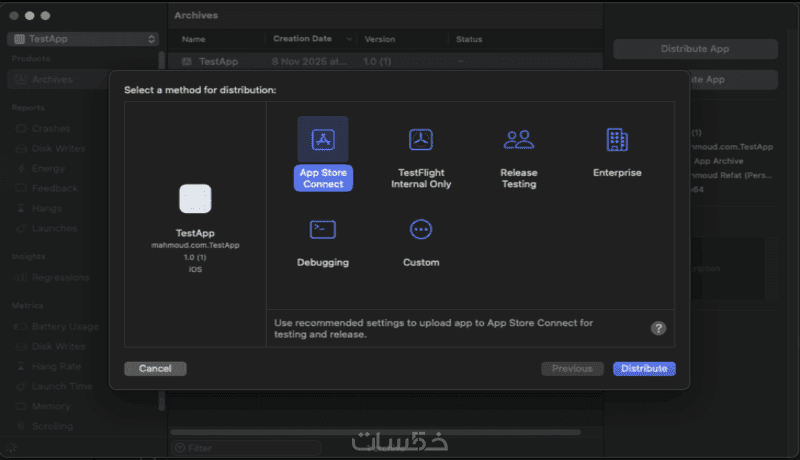
Task: Click the Launch Time rocket icon under Metrics
Action: pyautogui.click(x=21, y=386)
